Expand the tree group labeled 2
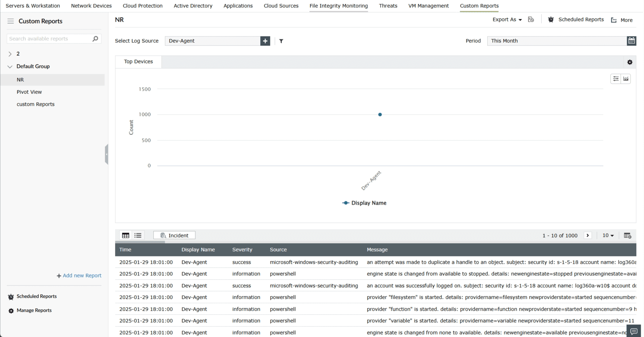 click(x=9, y=54)
